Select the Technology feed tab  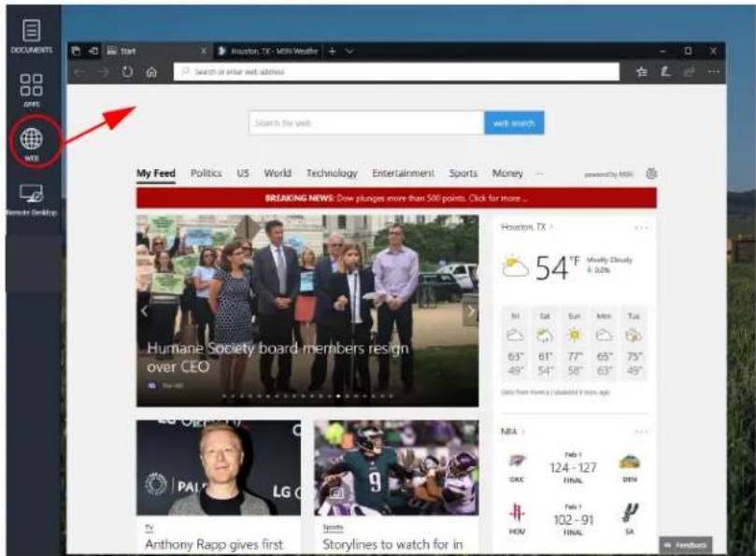point(332,173)
